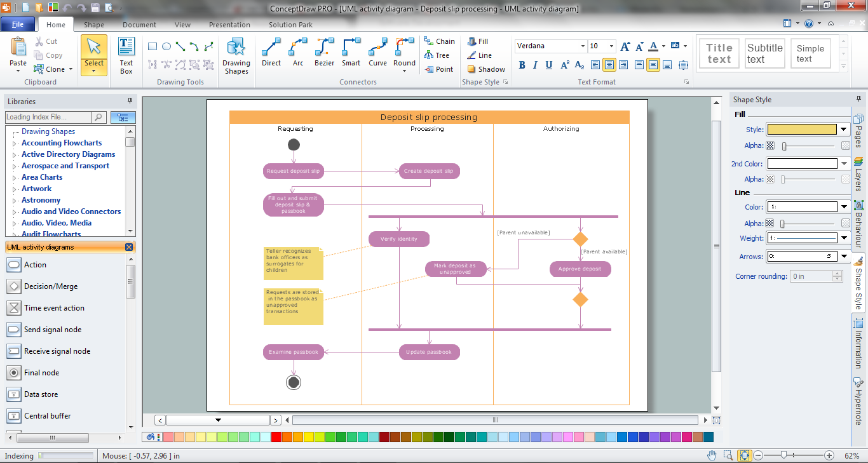Open the Solution Park tab
The height and width of the screenshot is (463, 868).
[x=290, y=25]
